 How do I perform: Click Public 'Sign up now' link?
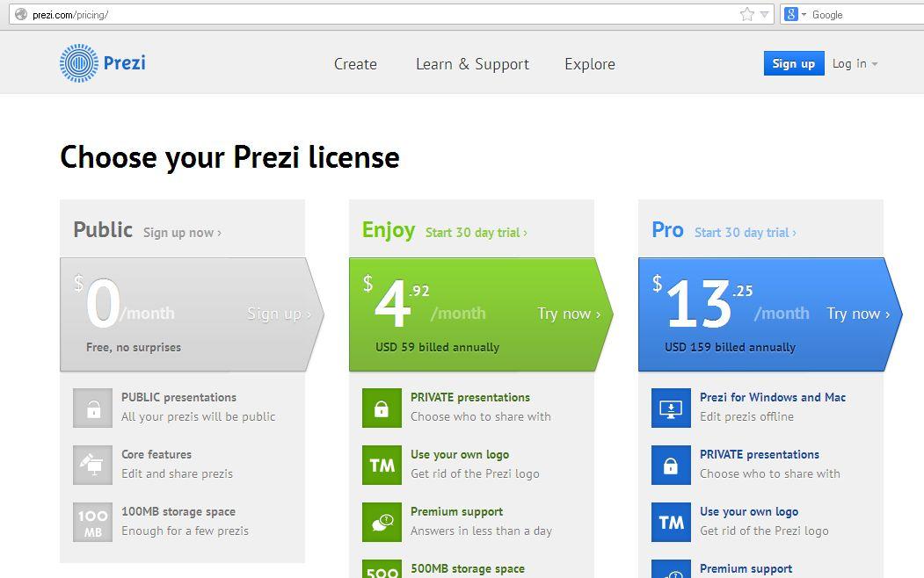[182, 233]
